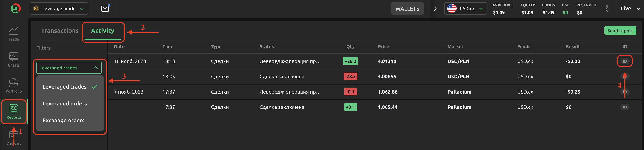Switch to the Activity tab
644x150 pixels.
(x=102, y=30)
